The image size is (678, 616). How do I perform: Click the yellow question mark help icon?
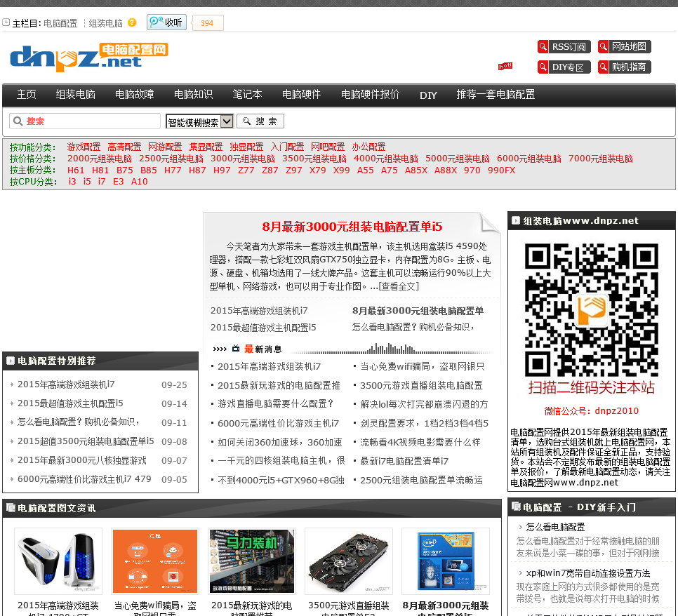[x=133, y=22]
